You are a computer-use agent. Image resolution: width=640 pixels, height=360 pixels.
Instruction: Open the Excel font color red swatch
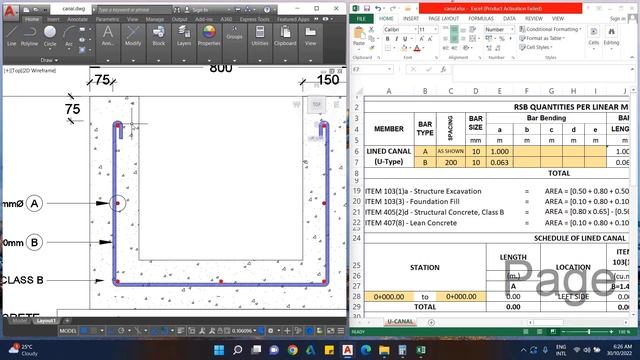(x=417, y=48)
